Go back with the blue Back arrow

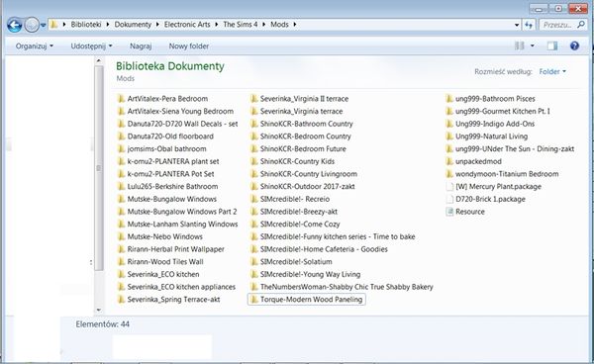pos(15,25)
